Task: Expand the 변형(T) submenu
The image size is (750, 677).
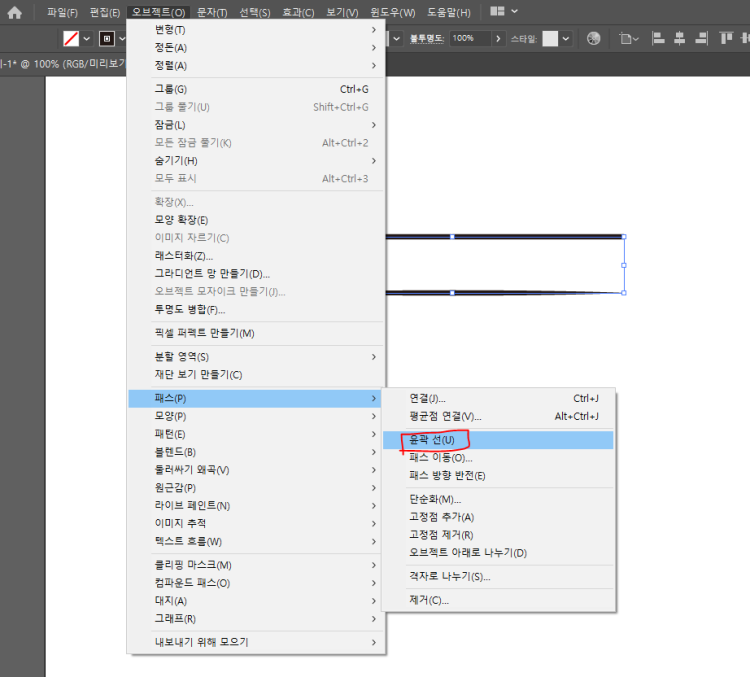Action: 256,30
